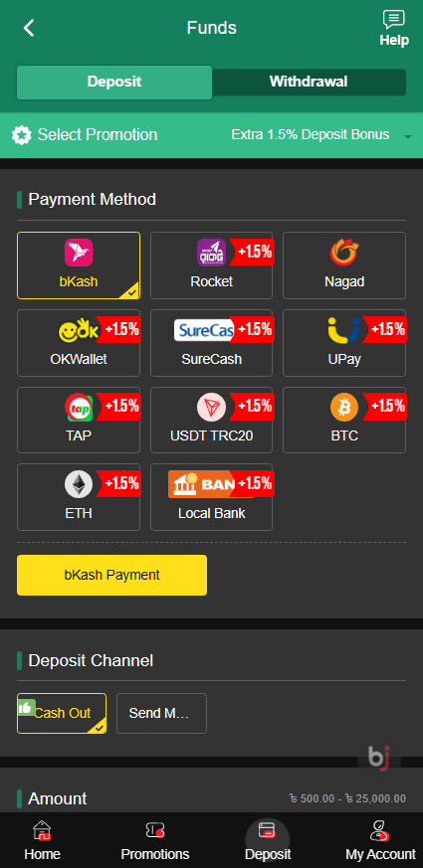The height and width of the screenshot is (868, 423).
Task: Go back using the left arrow icon
Action: pos(29,28)
